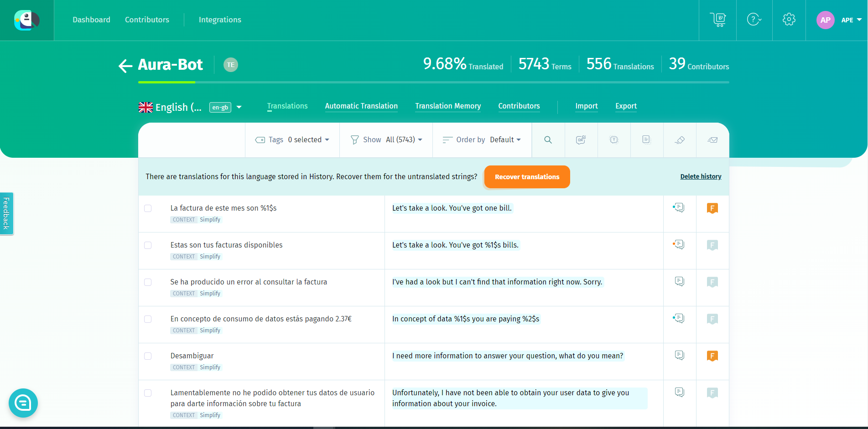
Task: Toggle fuzzy flag on 'Lamentablemente no he podido' row
Action: point(712,393)
